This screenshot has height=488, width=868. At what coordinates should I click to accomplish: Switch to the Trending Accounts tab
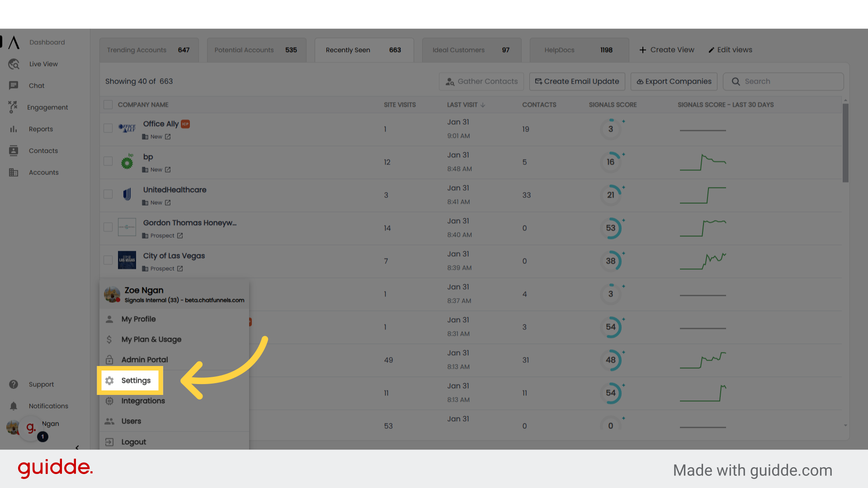[x=149, y=50]
